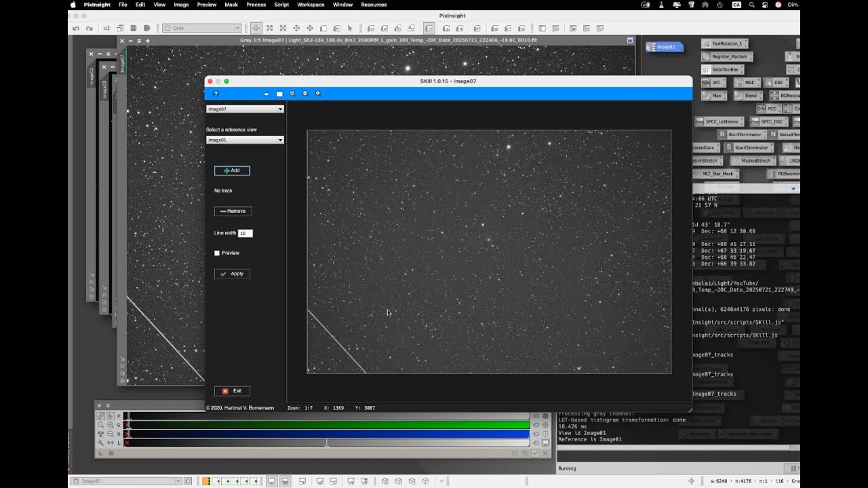The width and height of the screenshot is (868, 488).
Task: Click the Exit button in SKill
Action: (232, 391)
